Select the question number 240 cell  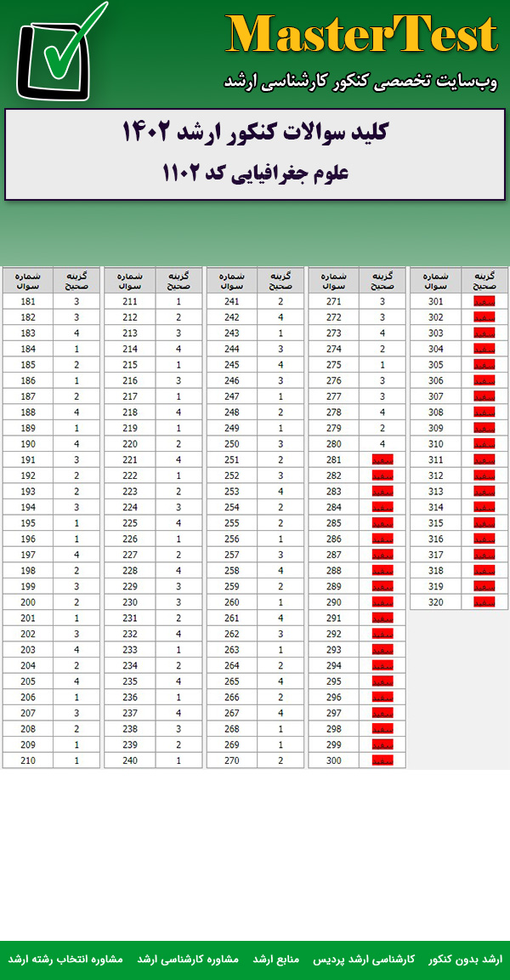(x=129, y=760)
